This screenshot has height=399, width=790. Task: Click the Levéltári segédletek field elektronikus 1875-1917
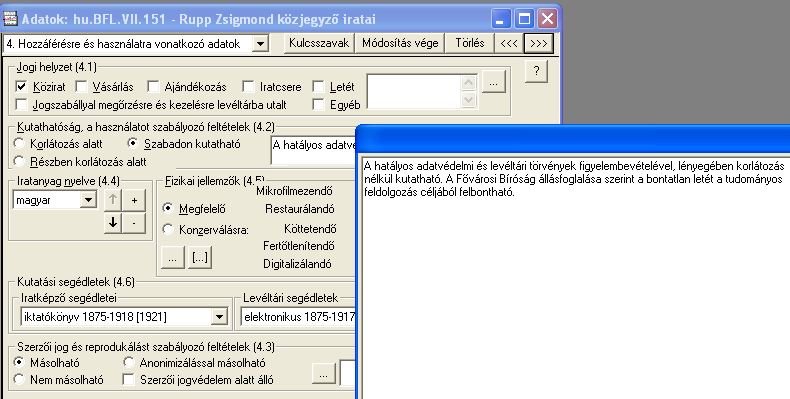[299, 317]
